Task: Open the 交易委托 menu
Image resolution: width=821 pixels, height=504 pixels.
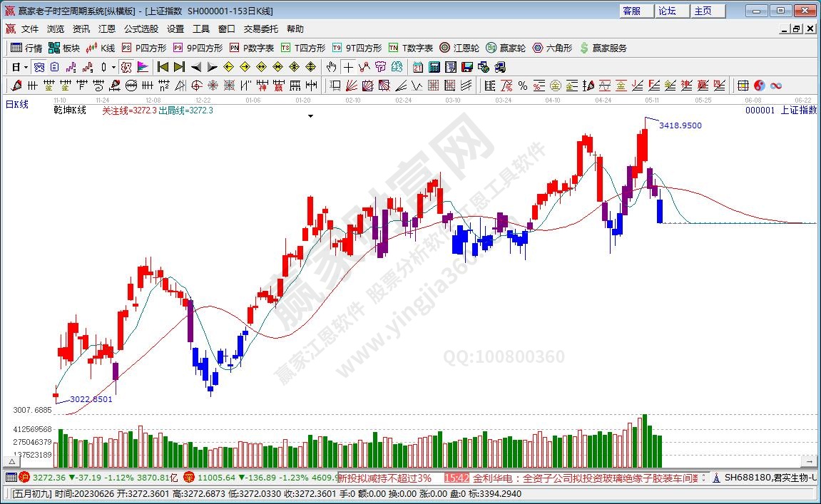Action: click(261, 29)
